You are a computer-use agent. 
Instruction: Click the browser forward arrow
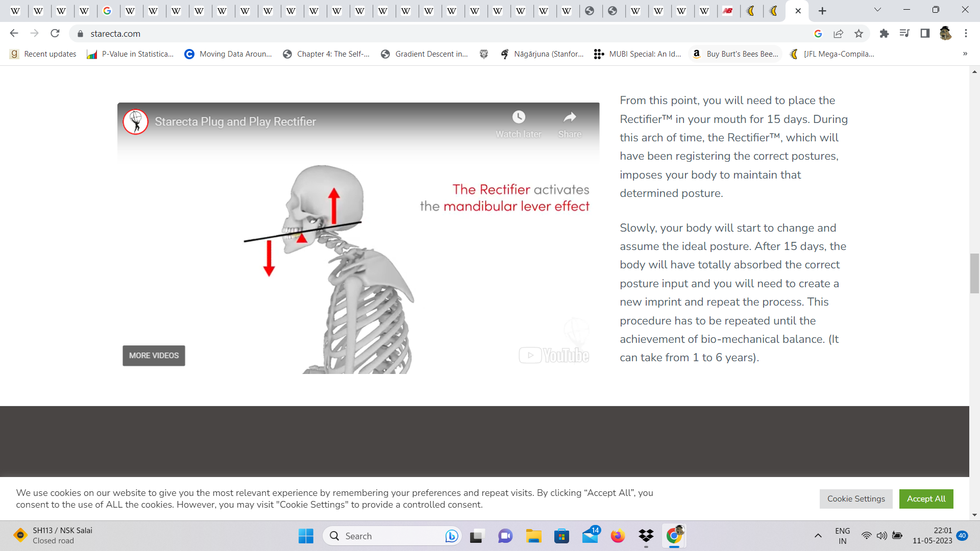pyautogui.click(x=34, y=33)
